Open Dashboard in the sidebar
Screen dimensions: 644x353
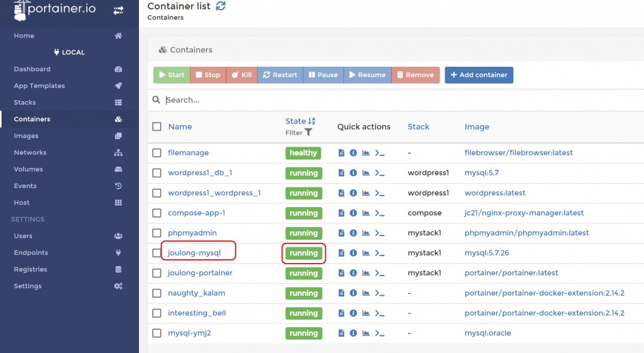click(x=68, y=69)
